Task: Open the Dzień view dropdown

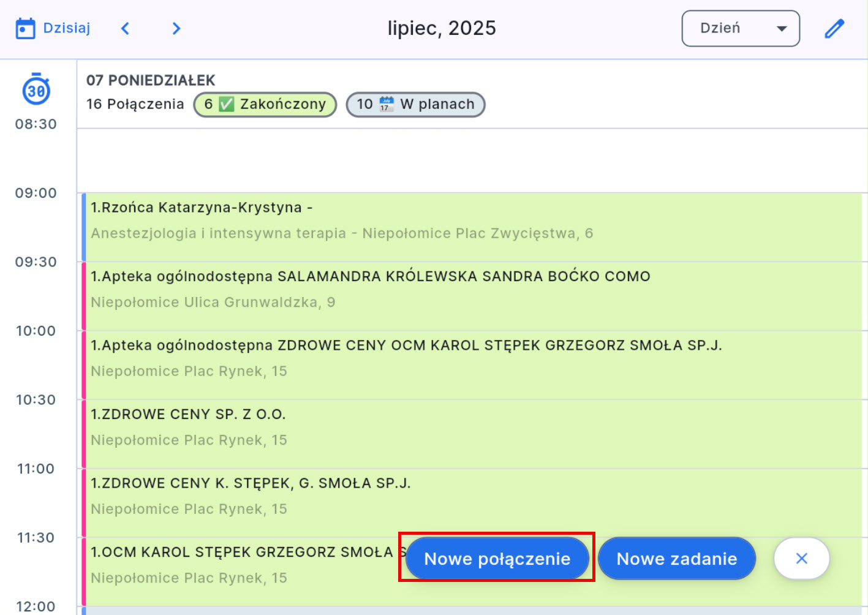Action: coord(740,28)
